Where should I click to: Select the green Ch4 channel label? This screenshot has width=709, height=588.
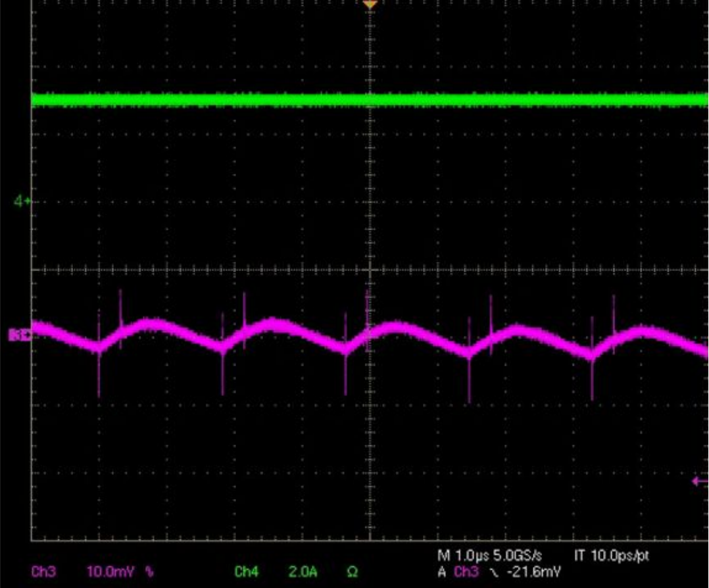pyautogui.click(x=247, y=572)
